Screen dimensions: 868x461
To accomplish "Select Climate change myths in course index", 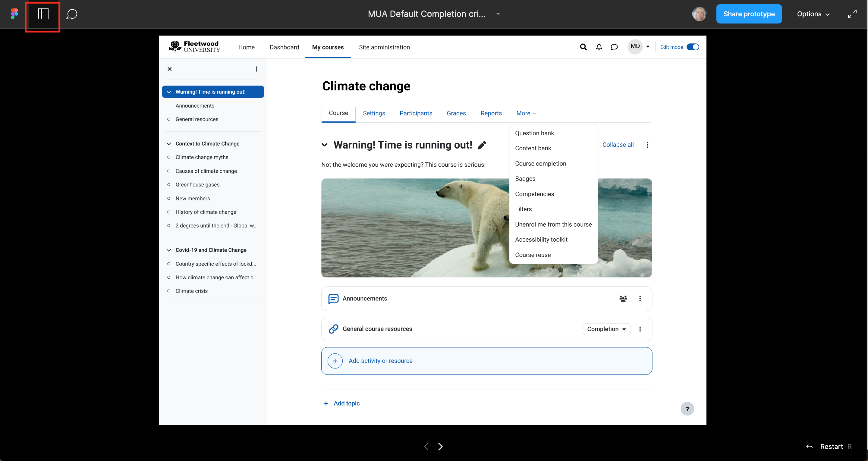I will 202,157.
